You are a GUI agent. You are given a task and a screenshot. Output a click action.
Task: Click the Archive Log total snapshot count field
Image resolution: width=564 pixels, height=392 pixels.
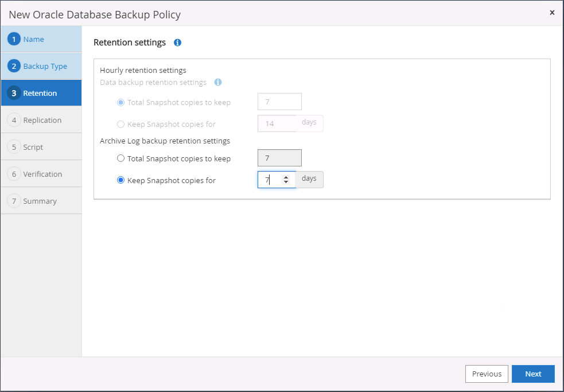pyautogui.click(x=279, y=158)
